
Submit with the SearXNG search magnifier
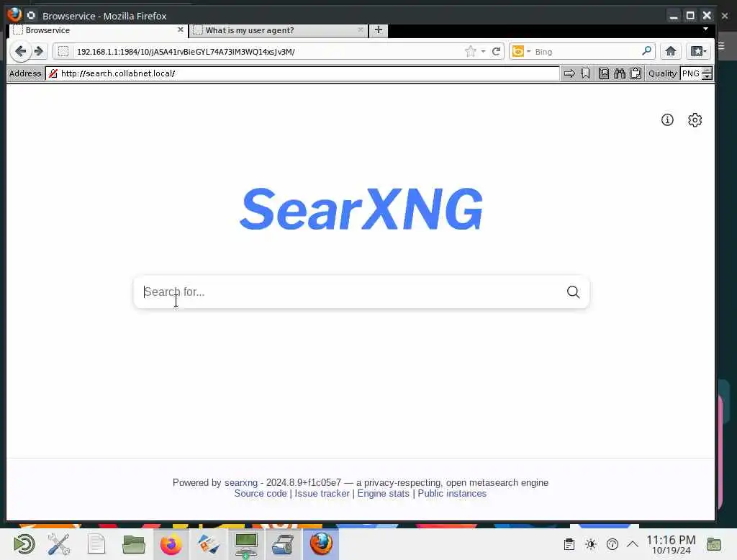click(573, 292)
